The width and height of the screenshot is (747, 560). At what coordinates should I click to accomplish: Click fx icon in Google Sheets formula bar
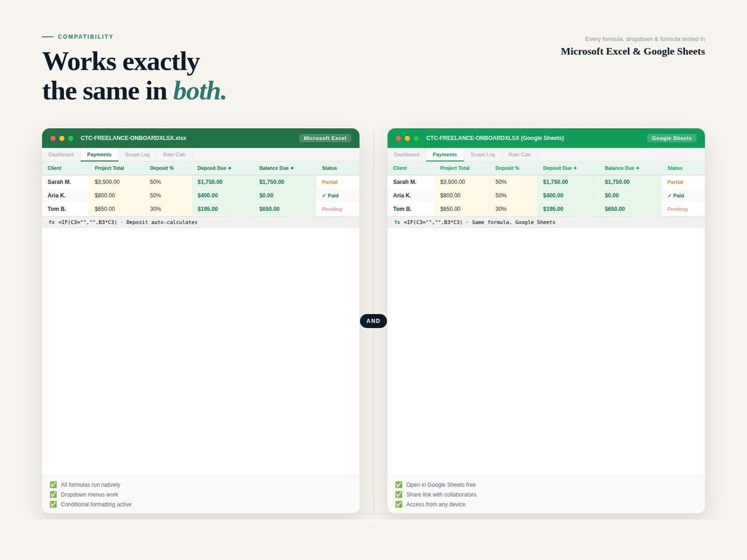click(397, 222)
